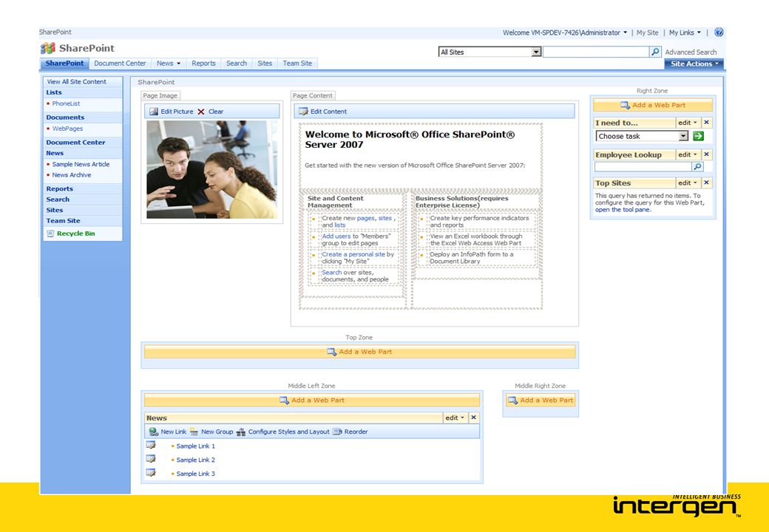Open the Team Site tab
This screenshot has width=769, height=532.
297,64
